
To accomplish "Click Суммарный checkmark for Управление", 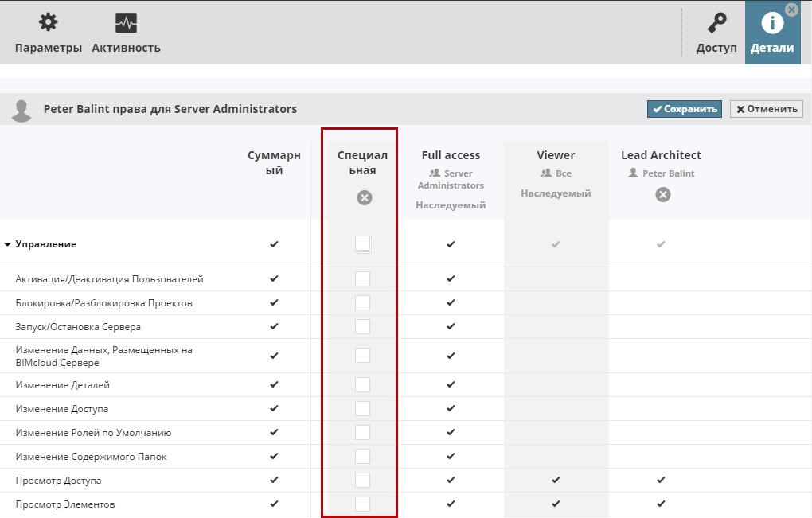I will [x=274, y=244].
